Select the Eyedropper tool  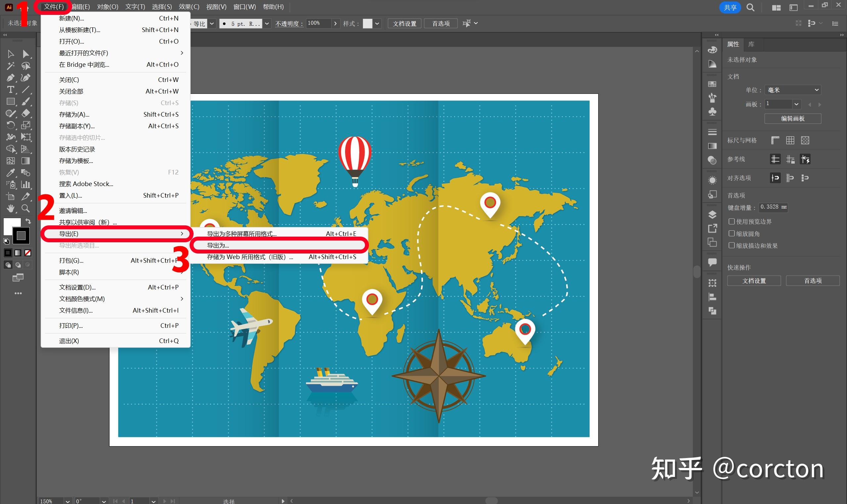[11, 173]
